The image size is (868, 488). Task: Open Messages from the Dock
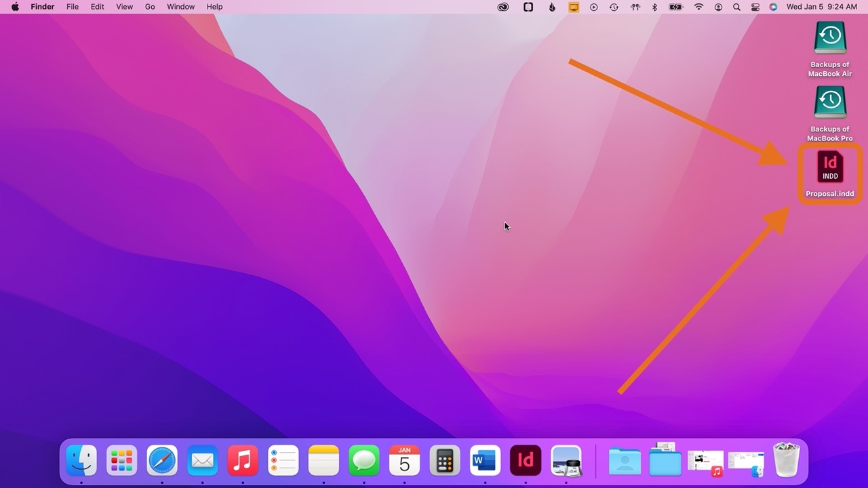[364, 461]
